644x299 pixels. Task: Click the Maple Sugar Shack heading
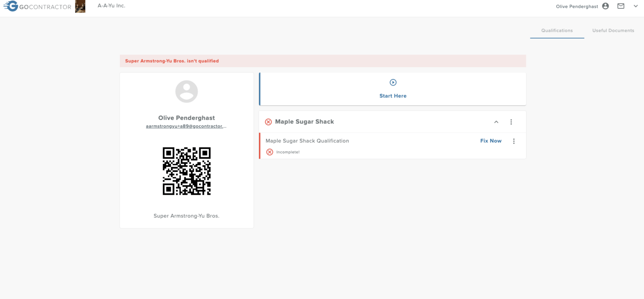(x=305, y=122)
